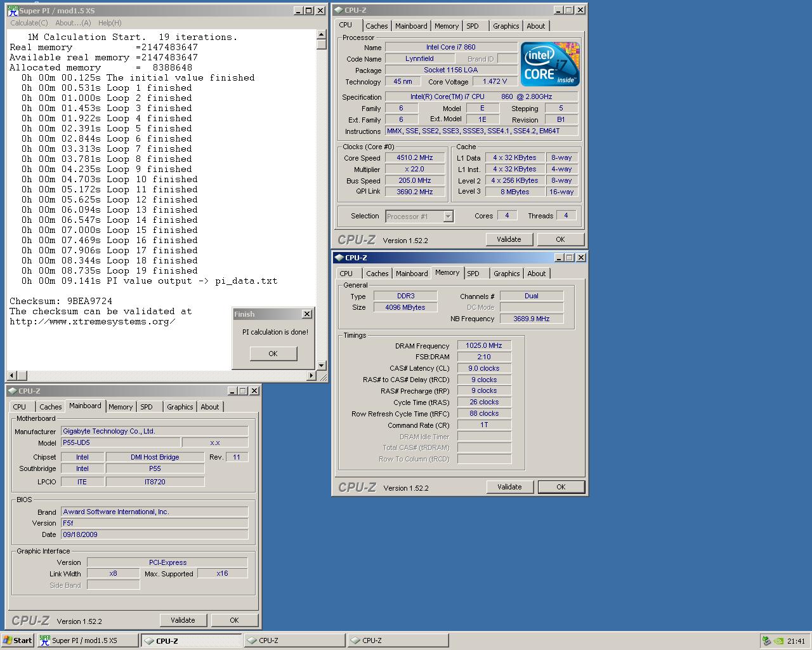Click the Super PI title bar icon
This screenshot has height=650, width=812.
(x=13, y=11)
